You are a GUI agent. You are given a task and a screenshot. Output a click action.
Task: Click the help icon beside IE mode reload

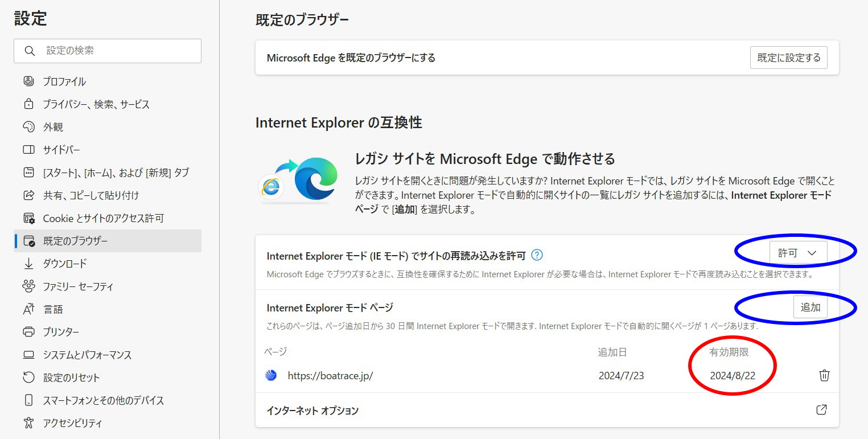[536, 255]
